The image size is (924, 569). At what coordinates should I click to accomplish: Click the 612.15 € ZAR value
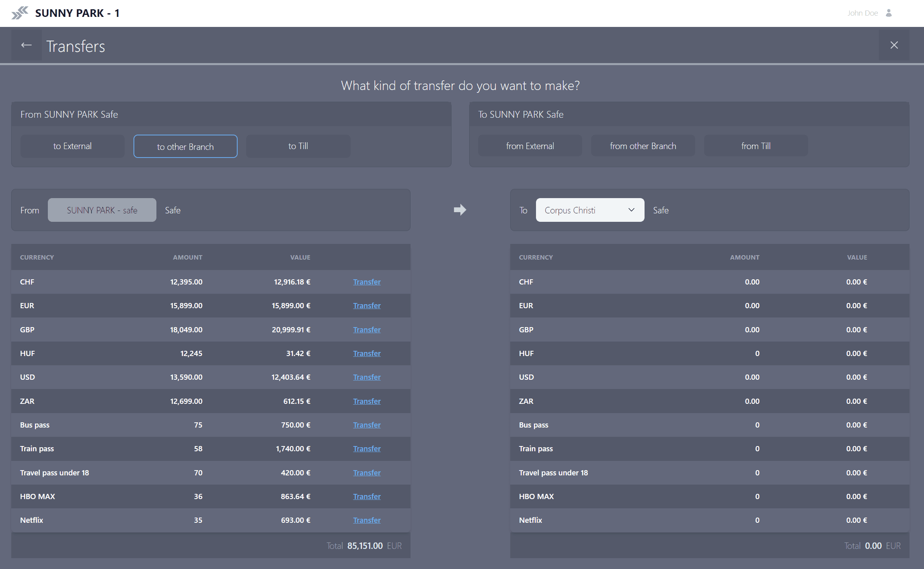[x=297, y=401]
